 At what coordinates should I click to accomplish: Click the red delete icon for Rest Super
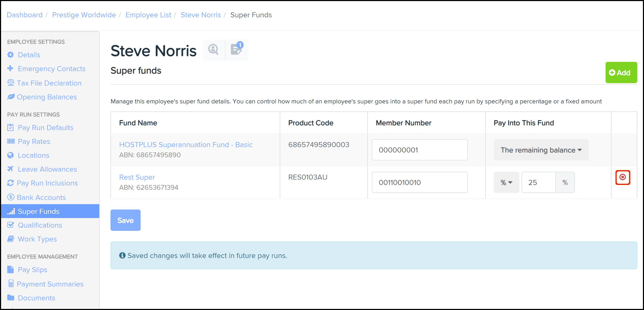(622, 177)
